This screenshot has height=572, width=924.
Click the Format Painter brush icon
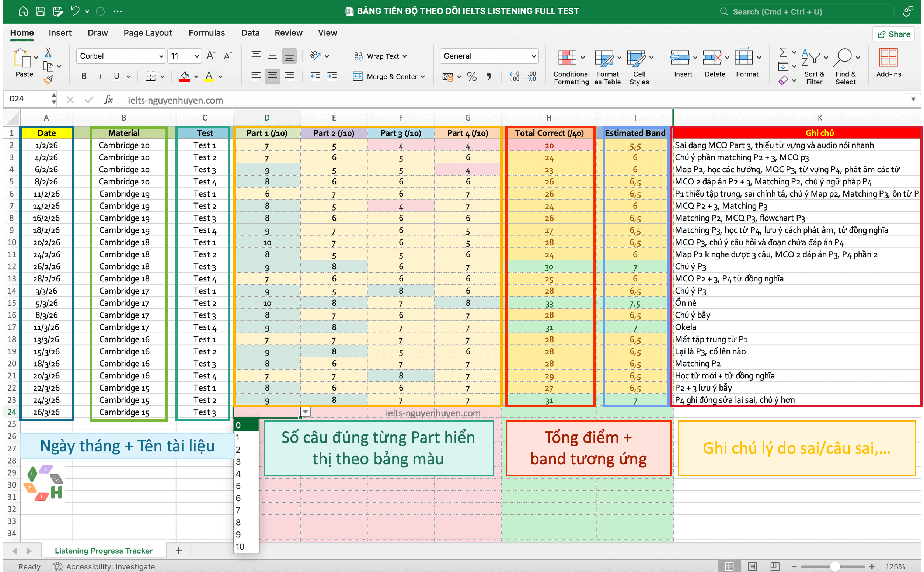coord(48,80)
